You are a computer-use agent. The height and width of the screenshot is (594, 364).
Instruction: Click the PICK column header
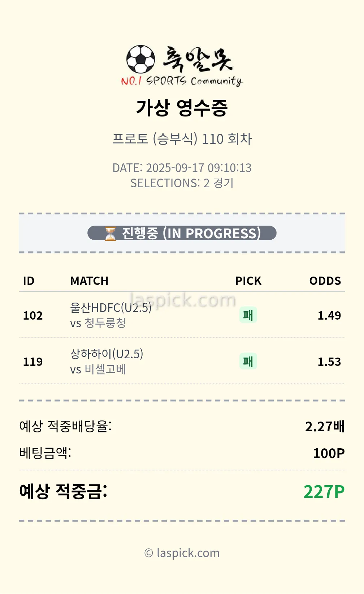248,281
